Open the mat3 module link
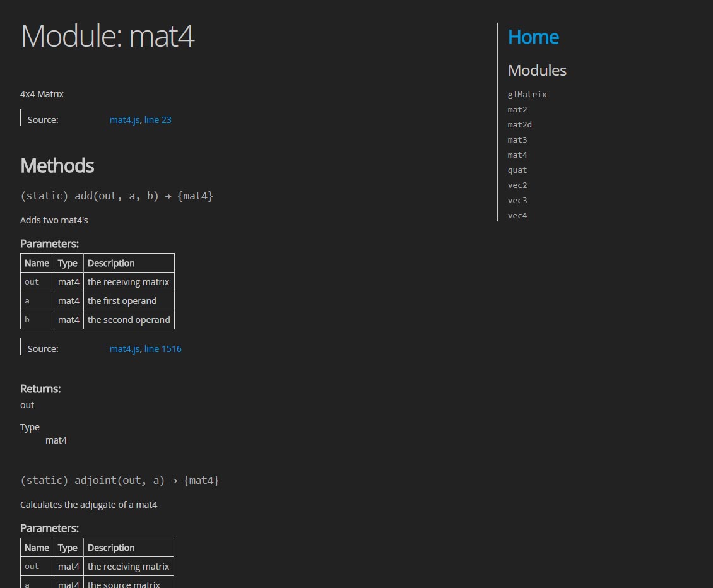Screen dimensions: 713x588 [x=517, y=139]
